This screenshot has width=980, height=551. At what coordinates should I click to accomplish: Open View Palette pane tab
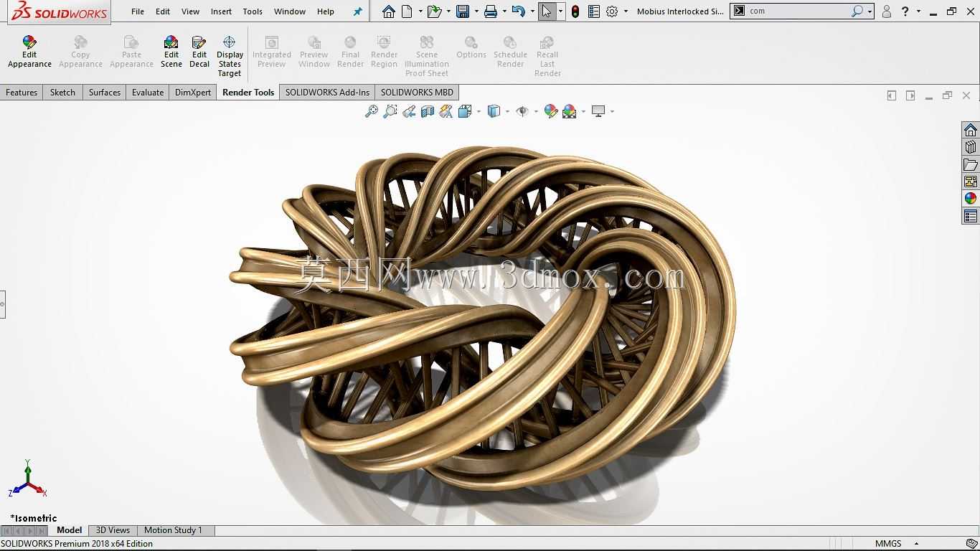(971, 182)
